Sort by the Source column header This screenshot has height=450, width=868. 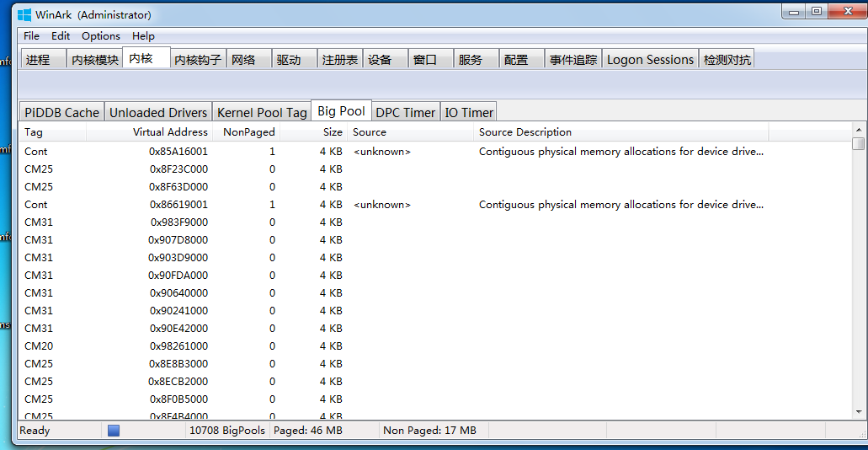(410, 132)
